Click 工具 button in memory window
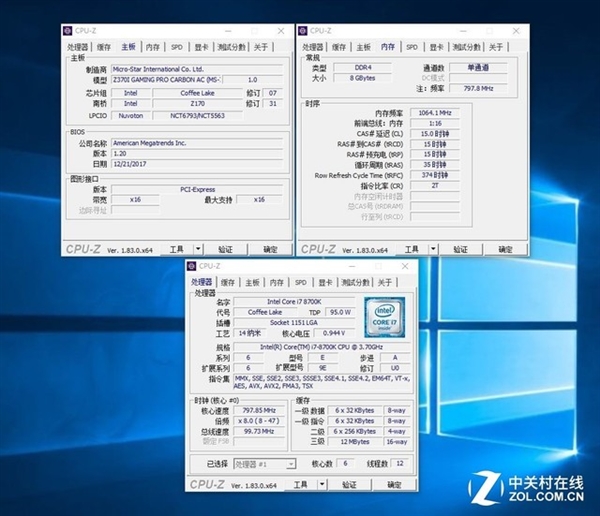 coord(412,249)
